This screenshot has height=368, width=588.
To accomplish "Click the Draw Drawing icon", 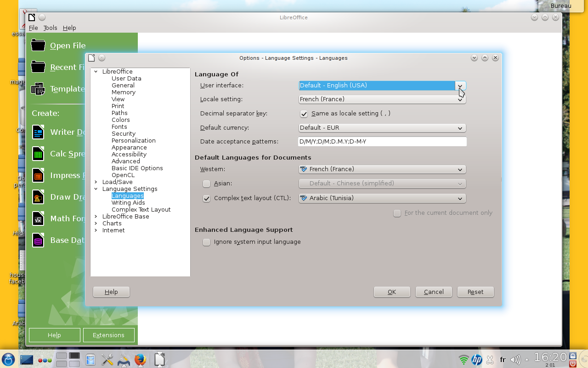I will pyautogui.click(x=38, y=197).
